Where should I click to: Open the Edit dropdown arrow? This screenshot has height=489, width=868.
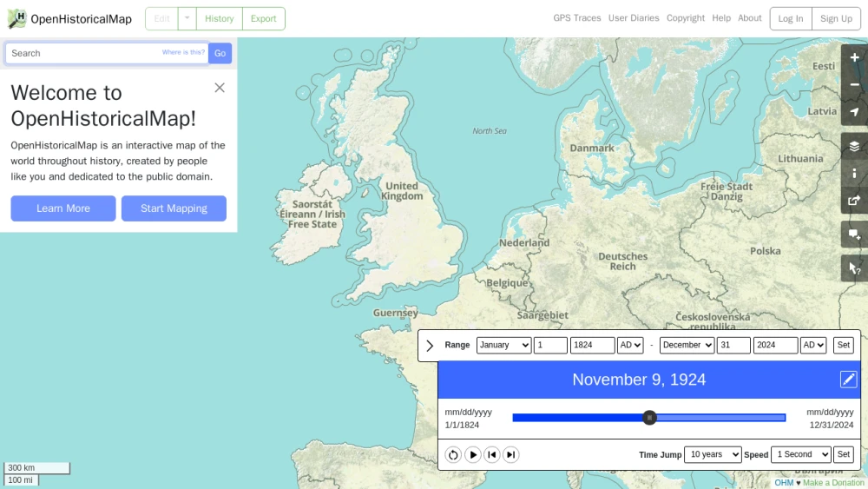click(x=187, y=18)
